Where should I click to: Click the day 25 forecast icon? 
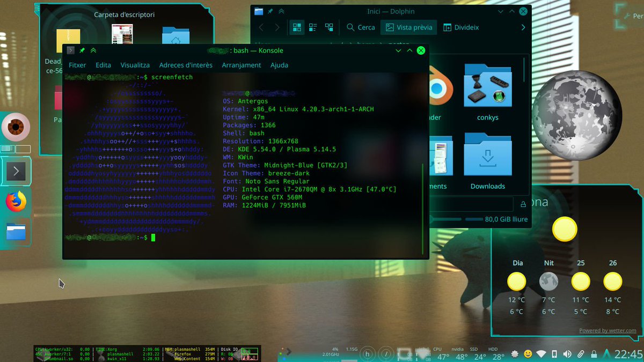pos(581,281)
